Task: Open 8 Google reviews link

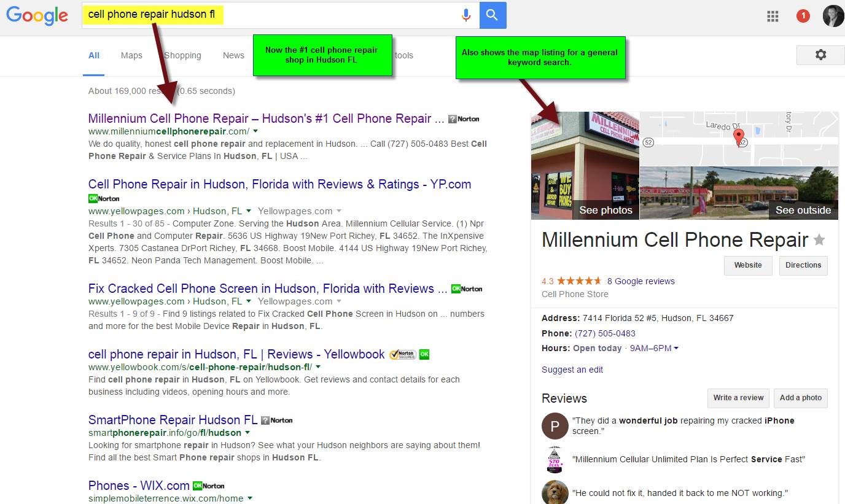Action: (x=641, y=281)
